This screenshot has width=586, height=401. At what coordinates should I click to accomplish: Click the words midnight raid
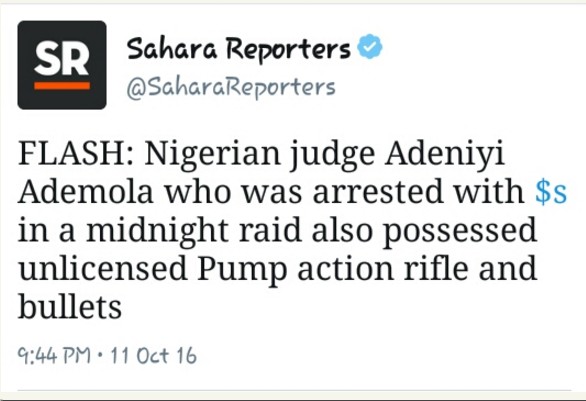194,233
